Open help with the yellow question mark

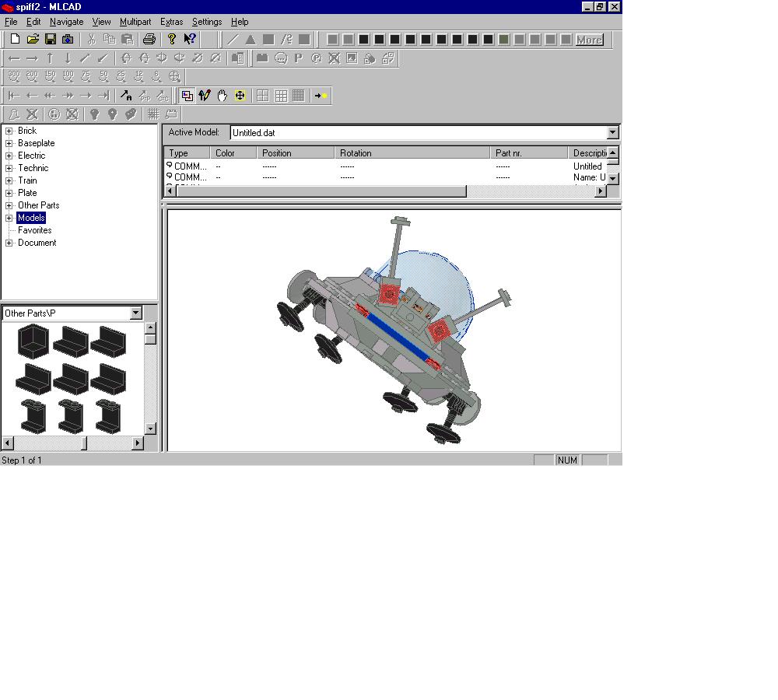click(172, 39)
